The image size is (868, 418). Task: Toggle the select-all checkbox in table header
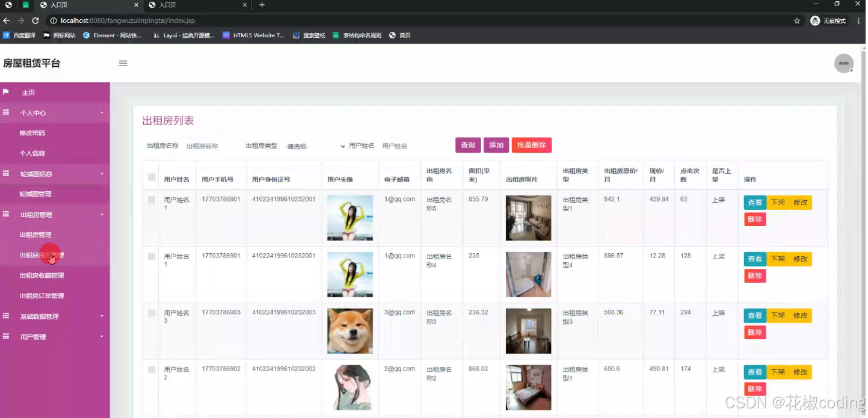click(152, 177)
